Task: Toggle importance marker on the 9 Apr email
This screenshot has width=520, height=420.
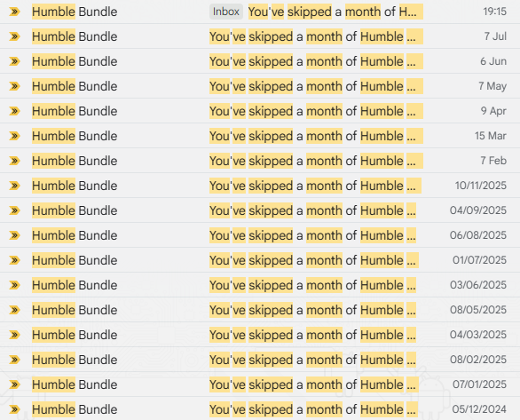Action: [x=14, y=111]
